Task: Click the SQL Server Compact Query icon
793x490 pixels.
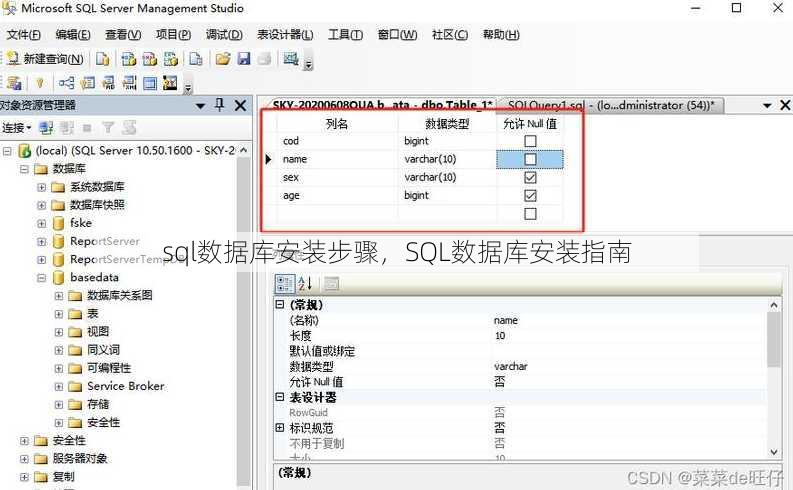Action: coord(195,59)
